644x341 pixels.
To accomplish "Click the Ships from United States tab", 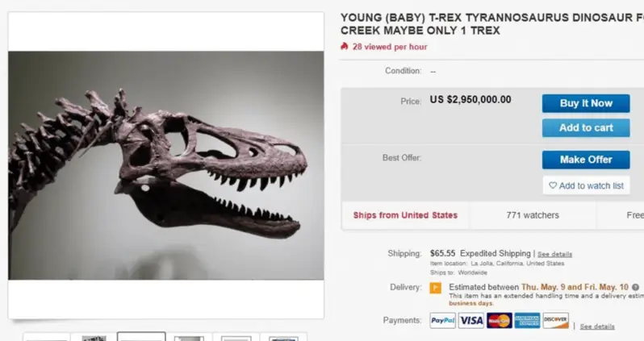I will 405,215.
